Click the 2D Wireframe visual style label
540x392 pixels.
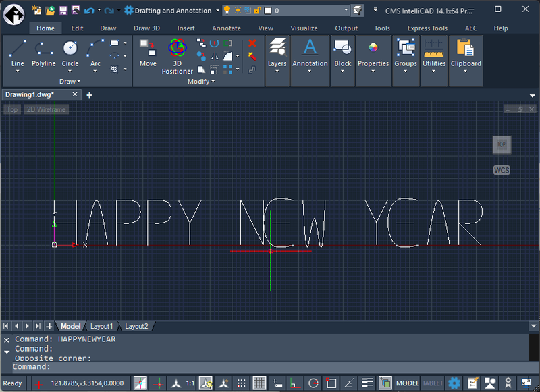point(47,109)
